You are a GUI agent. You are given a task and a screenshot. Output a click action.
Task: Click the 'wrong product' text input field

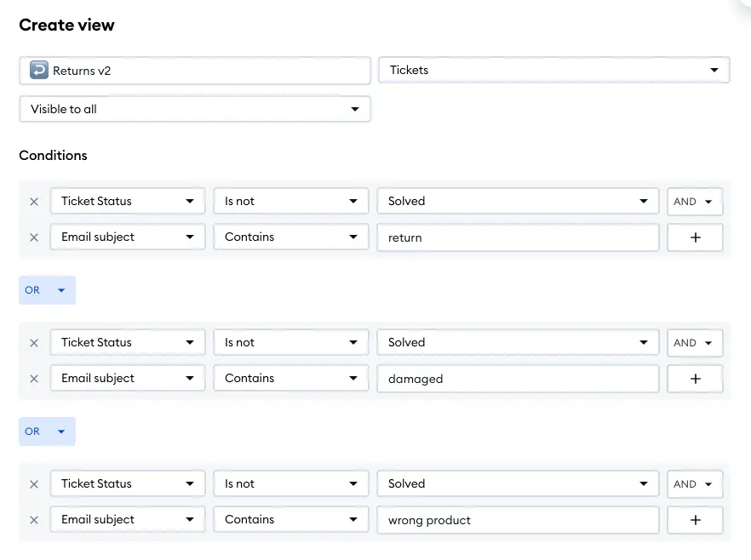click(x=518, y=520)
